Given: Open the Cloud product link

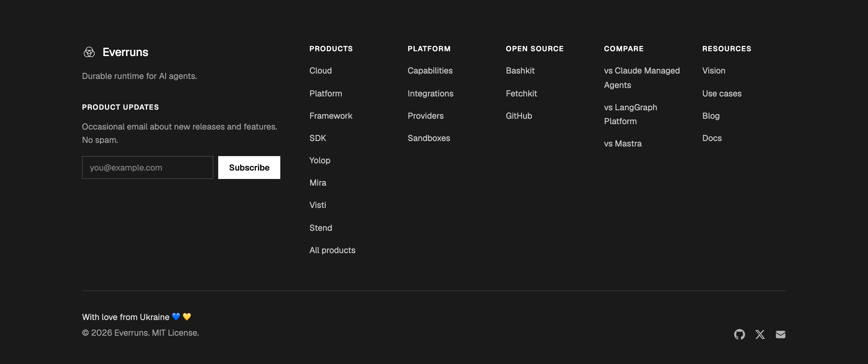Looking at the screenshot, I should [320, 71].
